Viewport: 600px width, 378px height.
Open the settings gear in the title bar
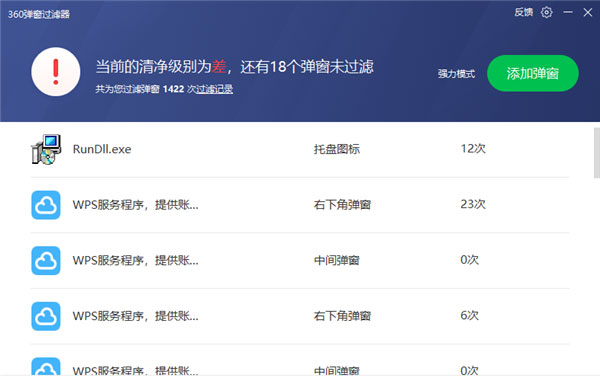pyautogui.click(x=546, y=13)
